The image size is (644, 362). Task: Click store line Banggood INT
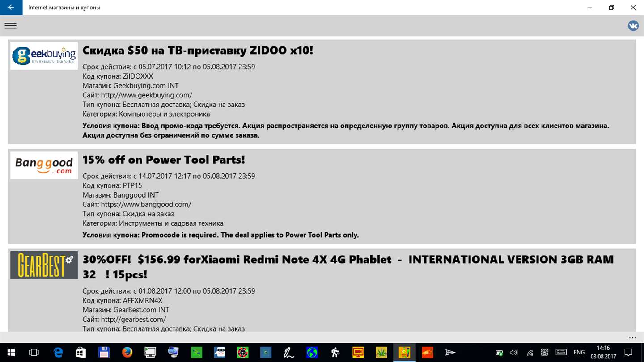[121, 195]
